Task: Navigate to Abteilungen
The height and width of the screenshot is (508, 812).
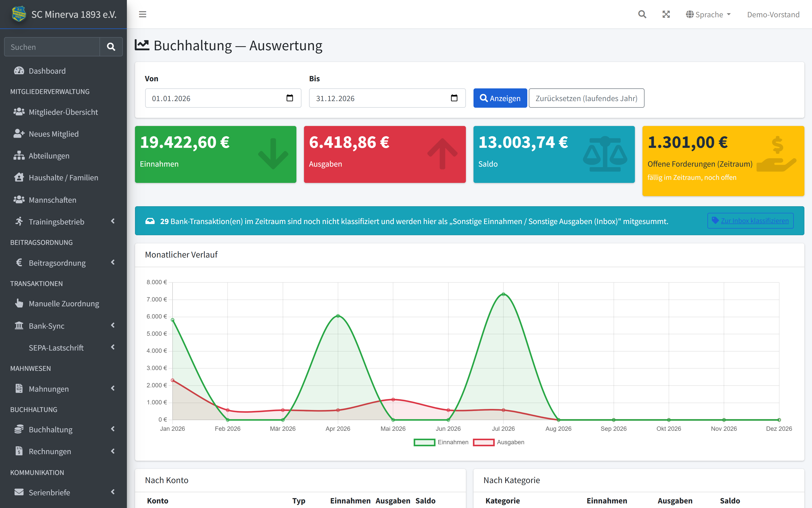Action: (x=63, y=155)
